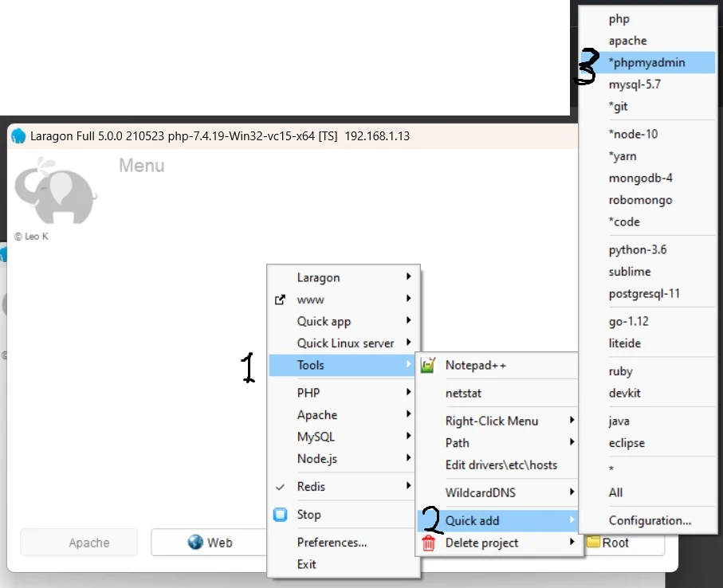Click the Apache button in Laragon window
The width and height of the screenshot is (723, 588).
(79, 543)
